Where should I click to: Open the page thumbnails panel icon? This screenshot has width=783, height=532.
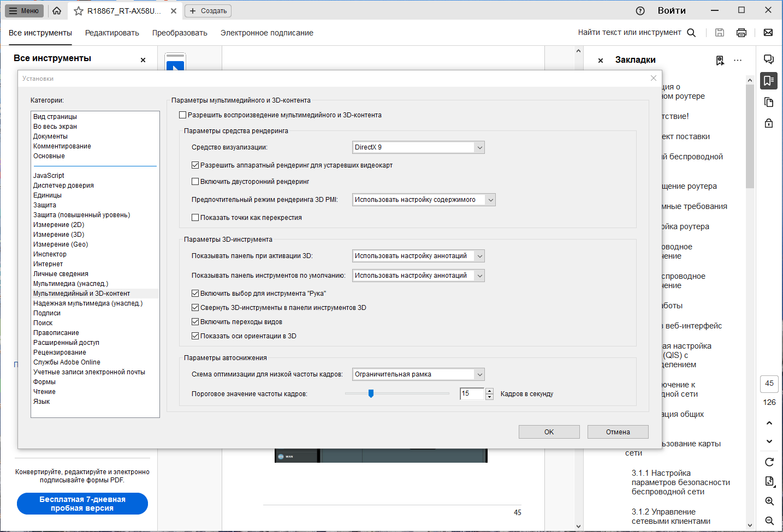click(x=769, y=102)
